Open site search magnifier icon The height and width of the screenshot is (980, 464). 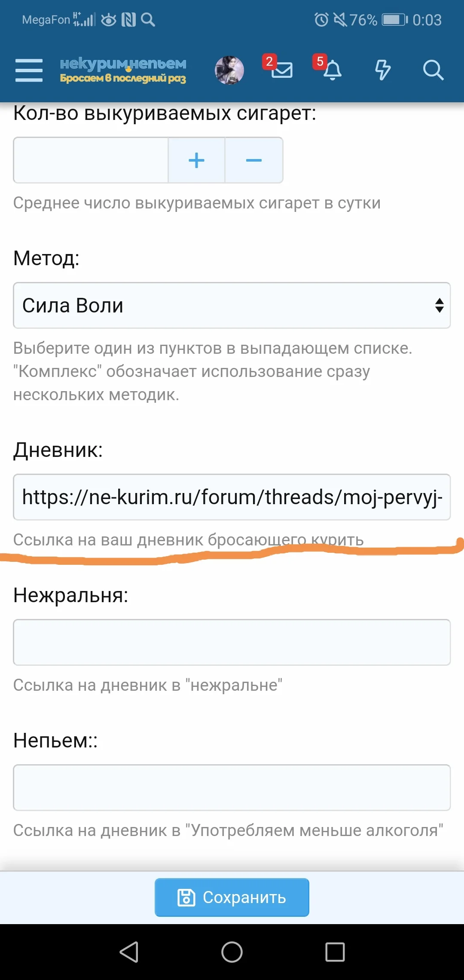(433, 70)
